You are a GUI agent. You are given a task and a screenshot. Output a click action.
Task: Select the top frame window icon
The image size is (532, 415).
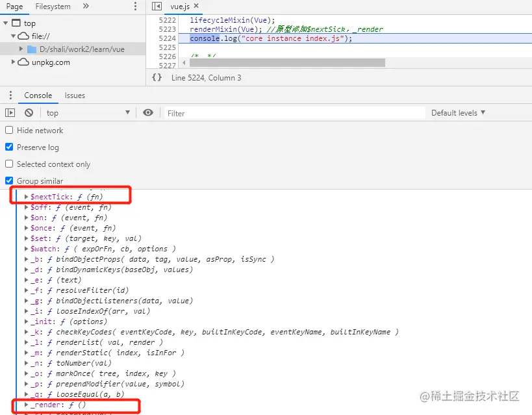click(16, 23)
